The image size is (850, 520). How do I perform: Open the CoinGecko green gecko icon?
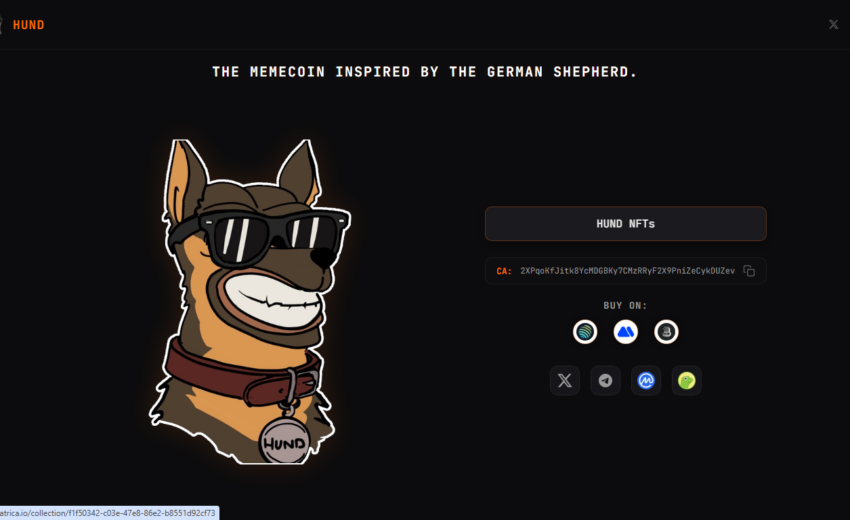tap(687, 381)
